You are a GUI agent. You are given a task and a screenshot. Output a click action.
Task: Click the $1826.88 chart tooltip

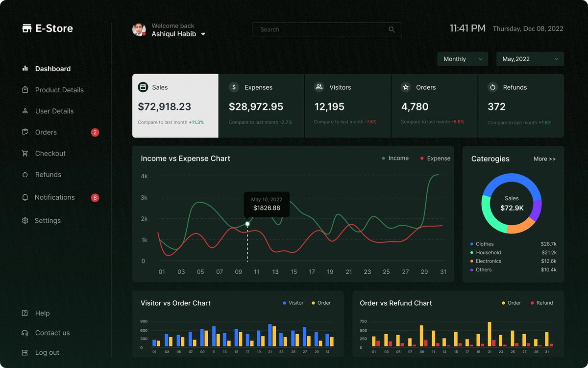[x=267, y=204]
